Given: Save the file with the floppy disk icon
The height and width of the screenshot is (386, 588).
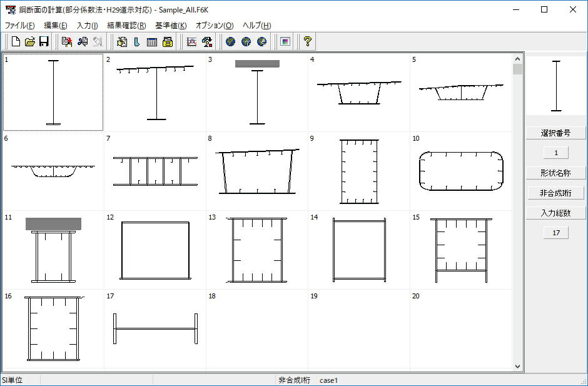Looking at the screenshot, I should pyautogui.click(x=44, y=41).
